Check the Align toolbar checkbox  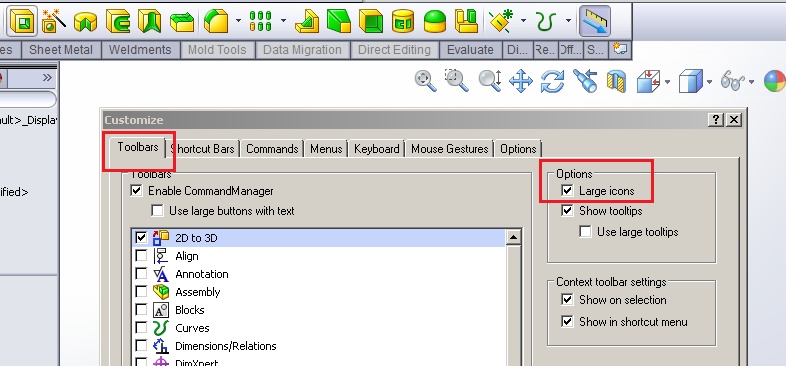tap(141, 256)
